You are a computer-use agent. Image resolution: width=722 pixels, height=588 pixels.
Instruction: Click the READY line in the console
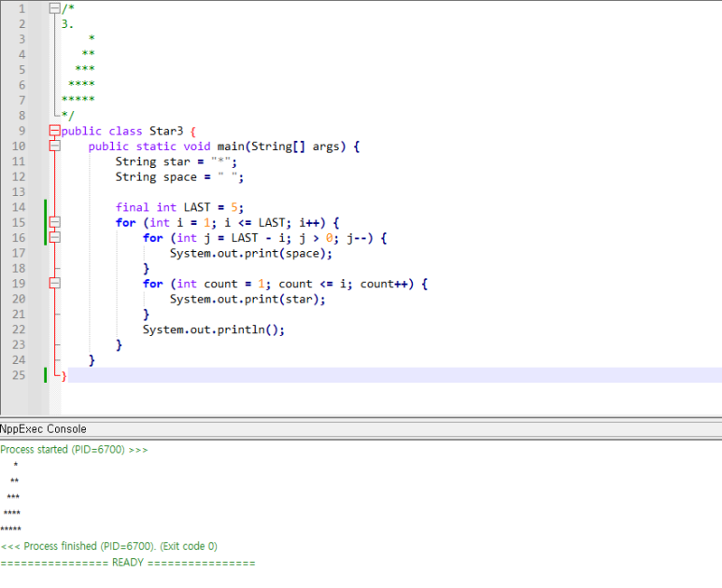click(x=128, y=563)
